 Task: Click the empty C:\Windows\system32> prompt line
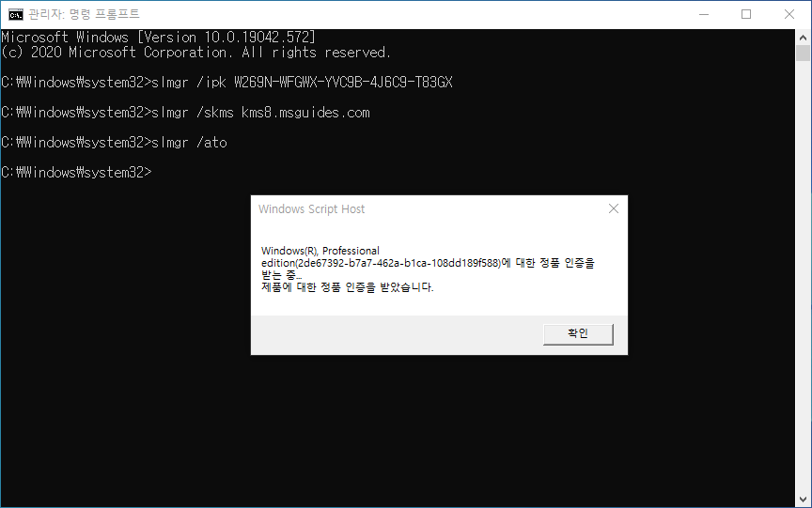click(77, 172)
